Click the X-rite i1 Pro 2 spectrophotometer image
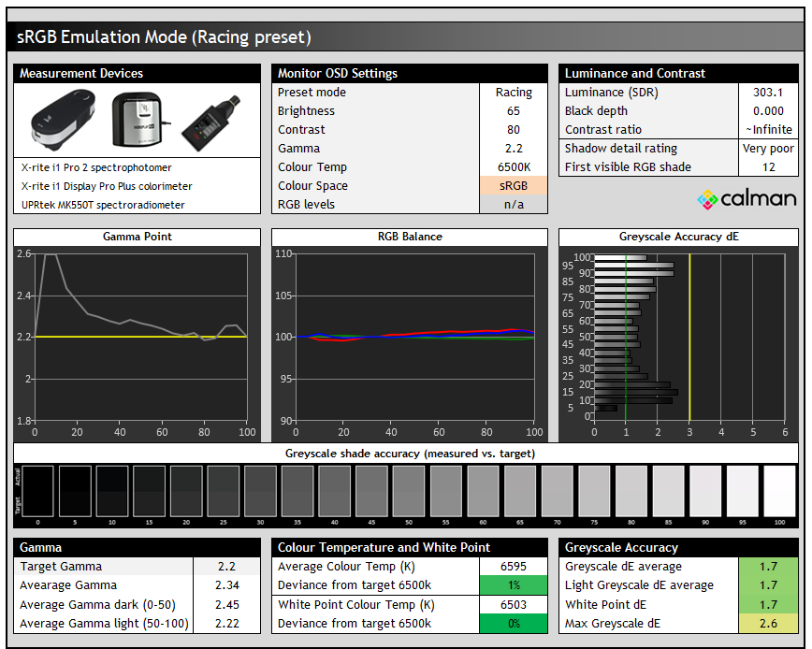 [64, 121]
